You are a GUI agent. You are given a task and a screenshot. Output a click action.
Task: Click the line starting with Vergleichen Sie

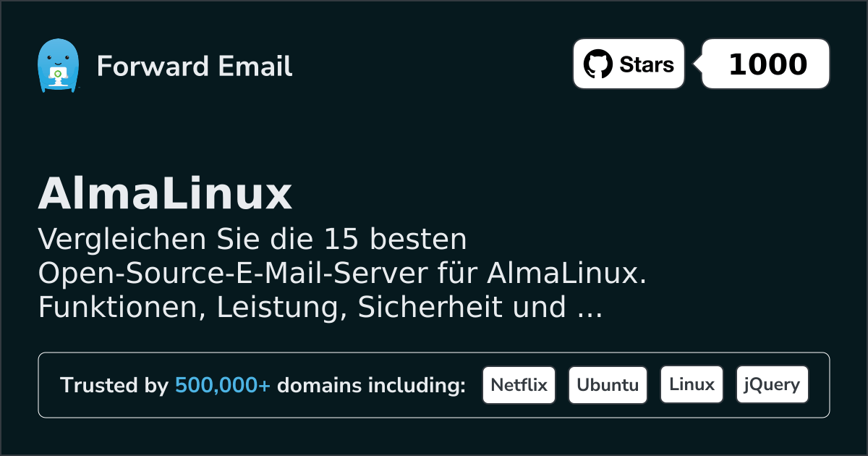pos(252,240)
